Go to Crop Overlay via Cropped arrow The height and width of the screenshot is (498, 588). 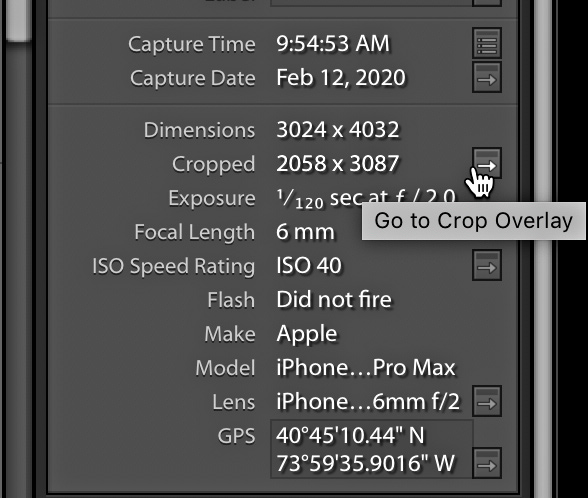[x=487, y=163]
